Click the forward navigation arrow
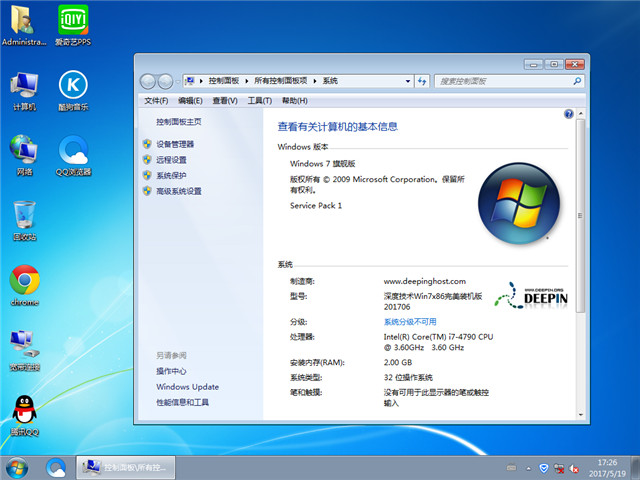640x480 pixels. coord(165,82)
